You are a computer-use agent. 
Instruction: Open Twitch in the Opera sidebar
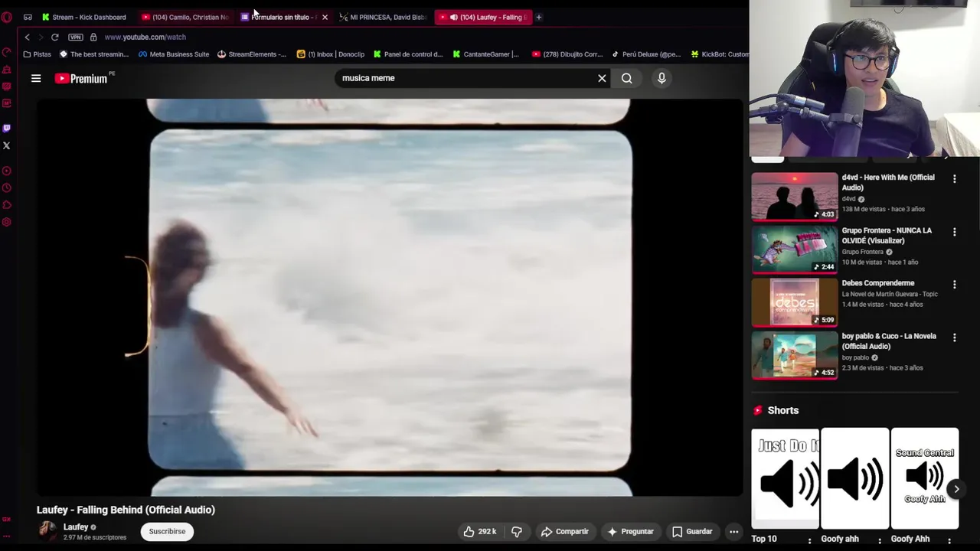[7, 129]
